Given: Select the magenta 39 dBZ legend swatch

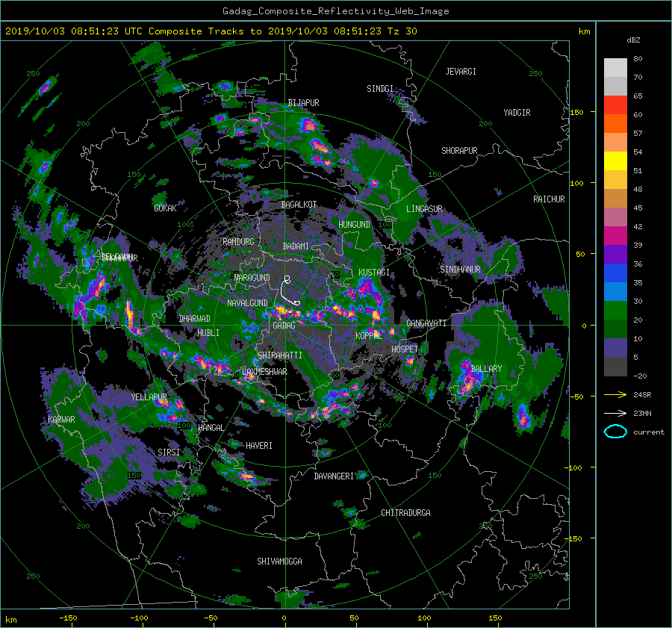Looking at the screenshot, I should tap(615, 235).
